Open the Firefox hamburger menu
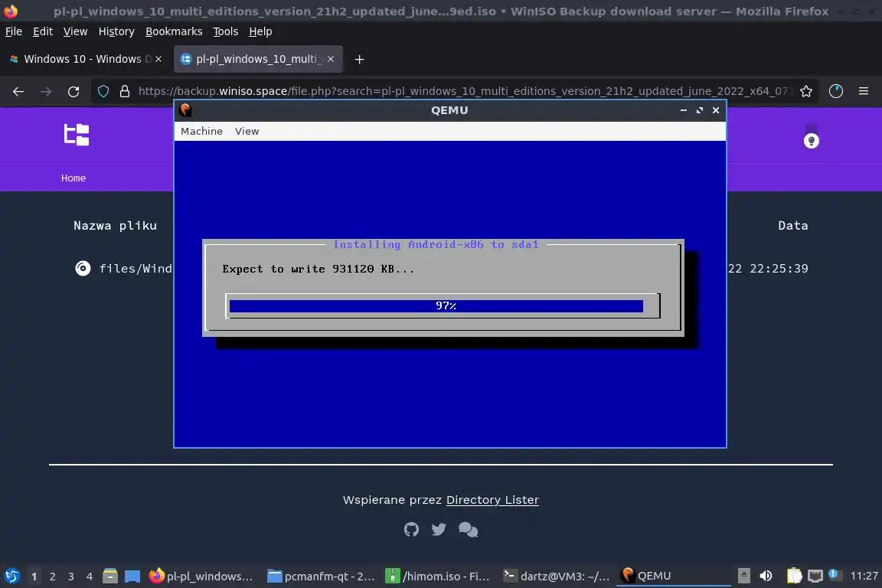The height and width of the screenshot is (588, 882). point(864,91)
